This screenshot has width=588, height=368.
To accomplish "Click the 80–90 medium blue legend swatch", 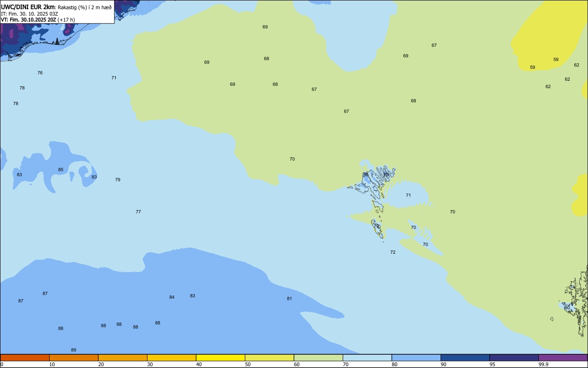I will point(416,357).
